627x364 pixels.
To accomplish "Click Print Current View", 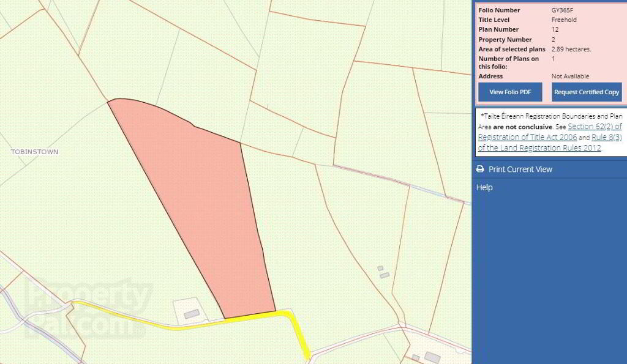I will [x=520, y=169].
